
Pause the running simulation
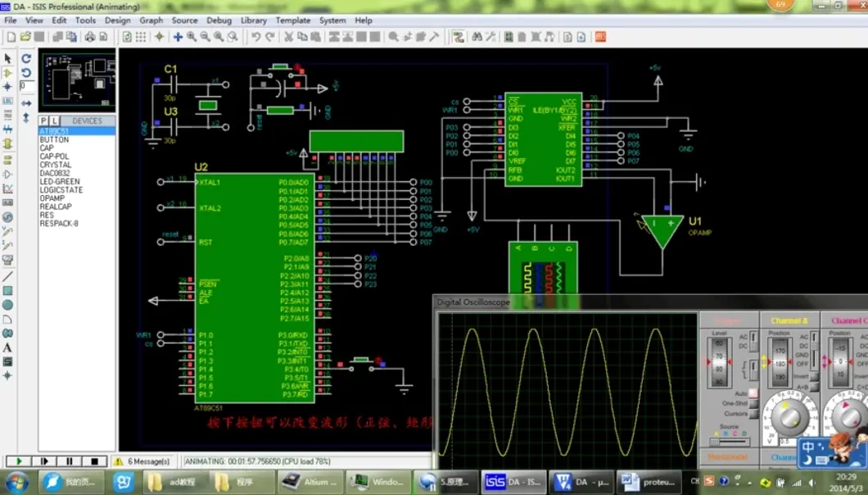pos(70,461)
